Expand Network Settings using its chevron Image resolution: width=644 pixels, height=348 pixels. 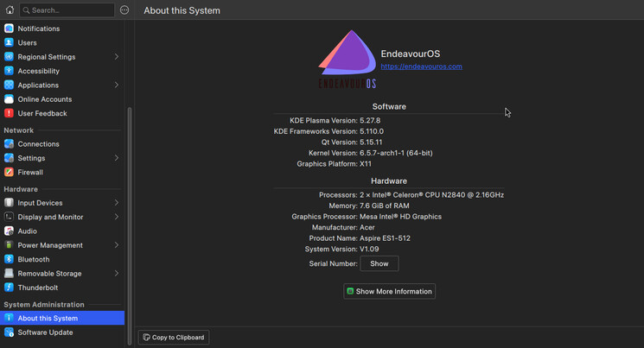(117, 158)
